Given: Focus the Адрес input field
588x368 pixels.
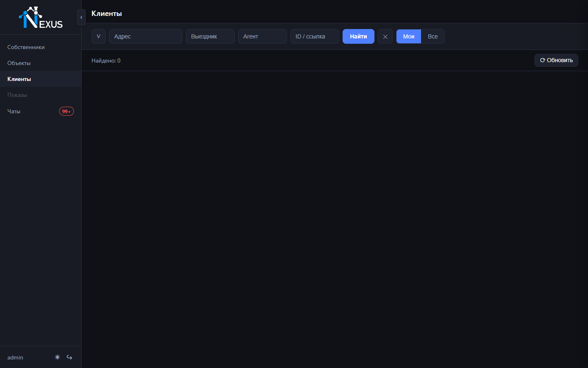Looking at the screenshot, I should 146,36.
